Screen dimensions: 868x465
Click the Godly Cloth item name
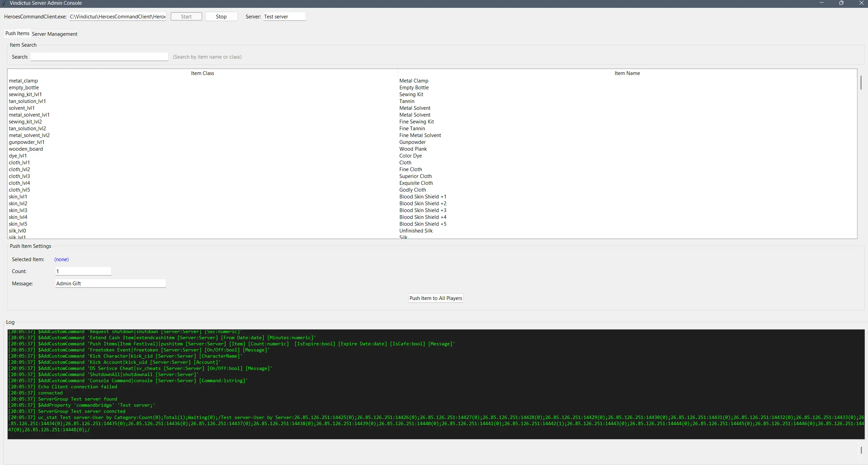pyautogui.click(x=413, y=190)
